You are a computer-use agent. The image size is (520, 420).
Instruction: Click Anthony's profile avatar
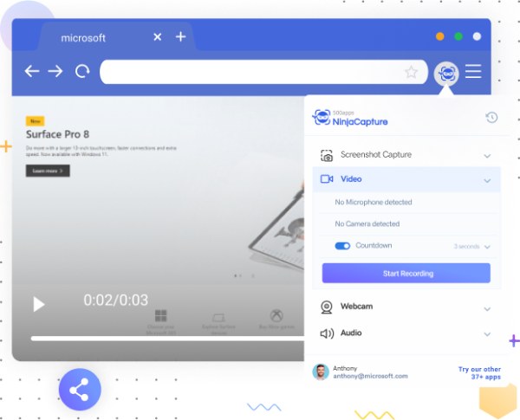[321, 372]
